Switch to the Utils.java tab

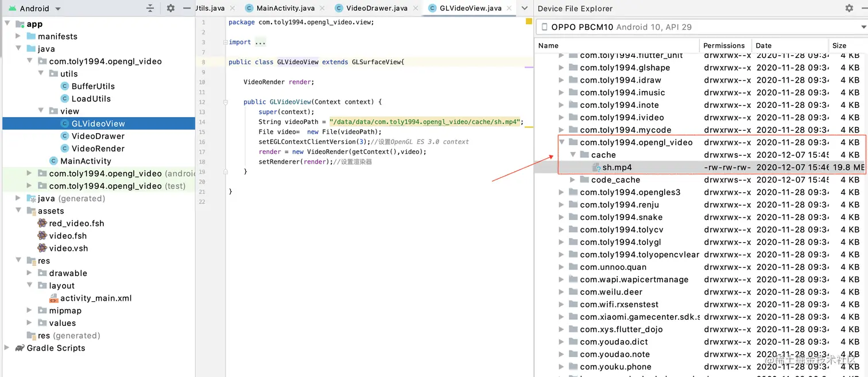tap(210, 8)
